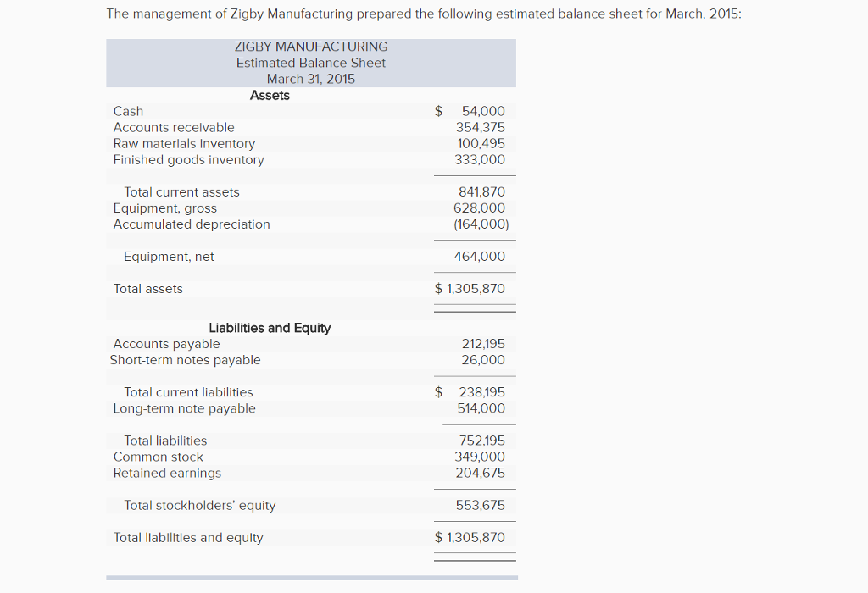Select the Equipment, gross label
Screen dimensions: 868x593
pyautogui.click(x=165, y=208)
